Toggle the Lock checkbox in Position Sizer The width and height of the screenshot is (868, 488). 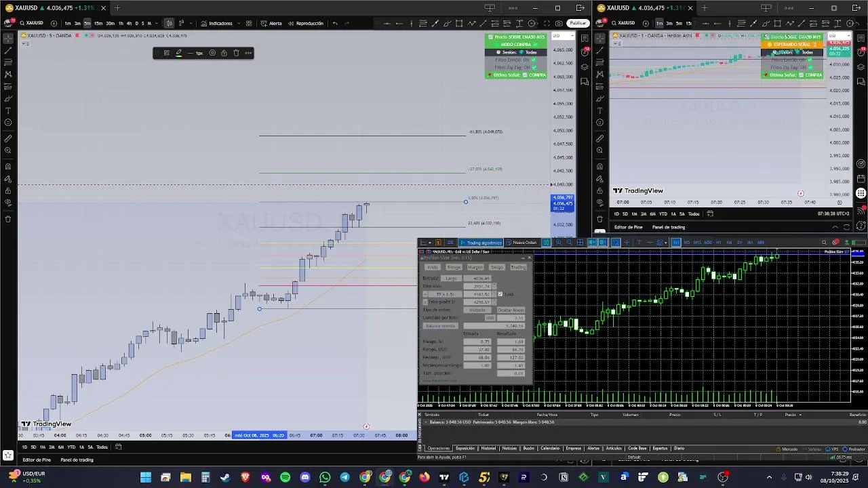[x=500, y=294]
